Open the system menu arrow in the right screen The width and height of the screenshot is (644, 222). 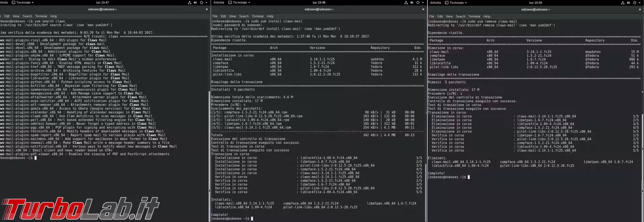tap(639, 3)
